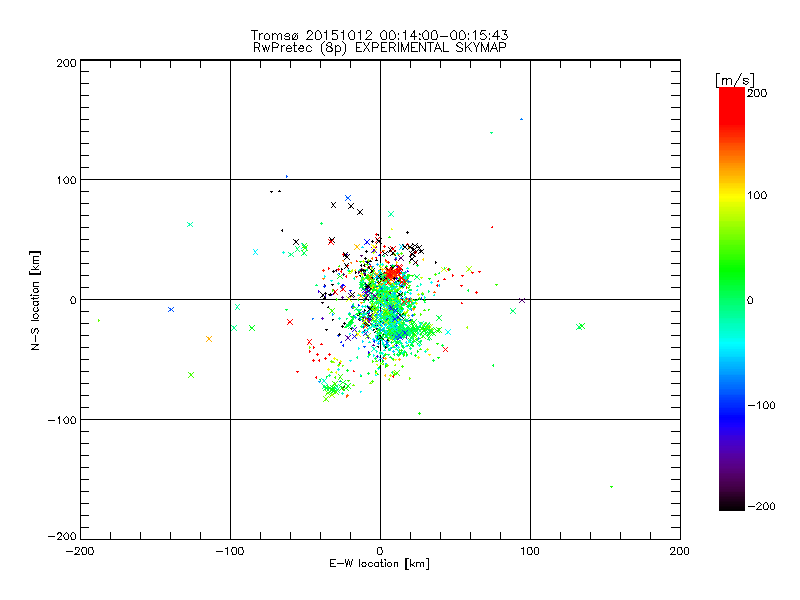800x600 pixels.
Task: Select the E-W axis tick label "-100"
Action: pos(230,551)
